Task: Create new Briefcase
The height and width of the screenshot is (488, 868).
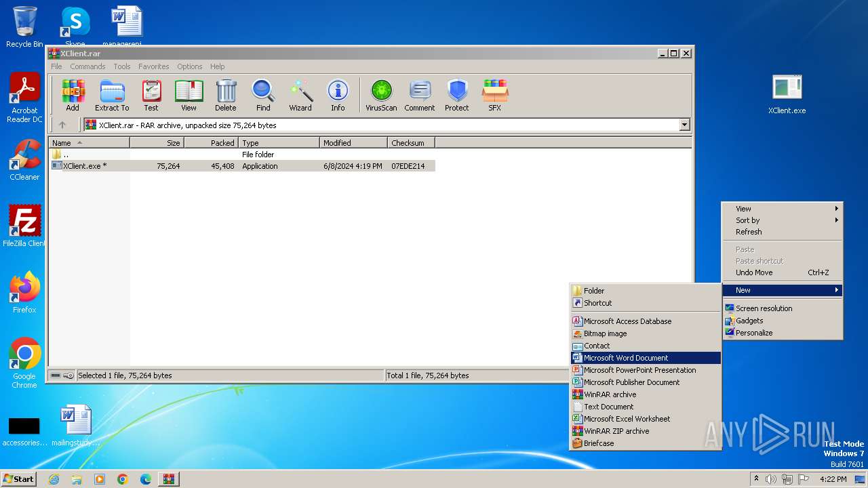Action: 646,443
